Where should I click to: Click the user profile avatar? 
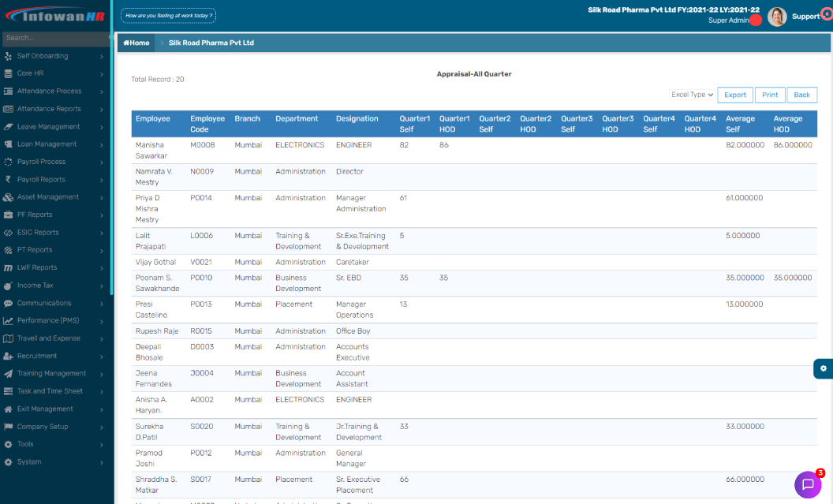click(x=777, y=17)
